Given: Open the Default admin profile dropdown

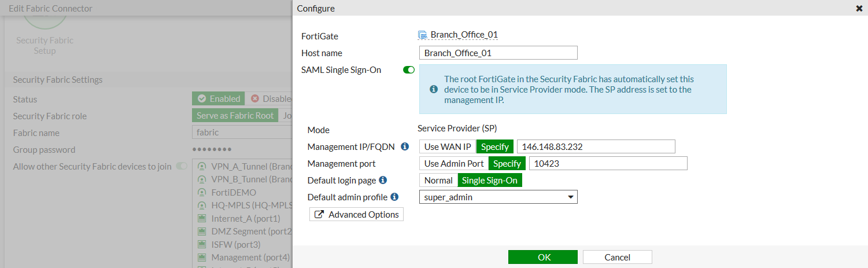Looking at the screenshot, I should pos(498,197).
